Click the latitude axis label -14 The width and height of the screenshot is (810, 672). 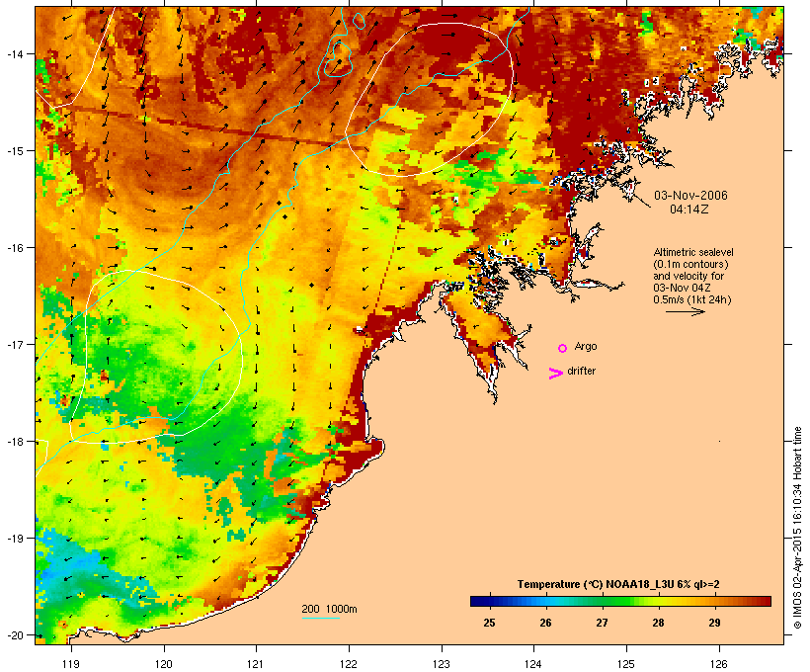click(14, 53)
